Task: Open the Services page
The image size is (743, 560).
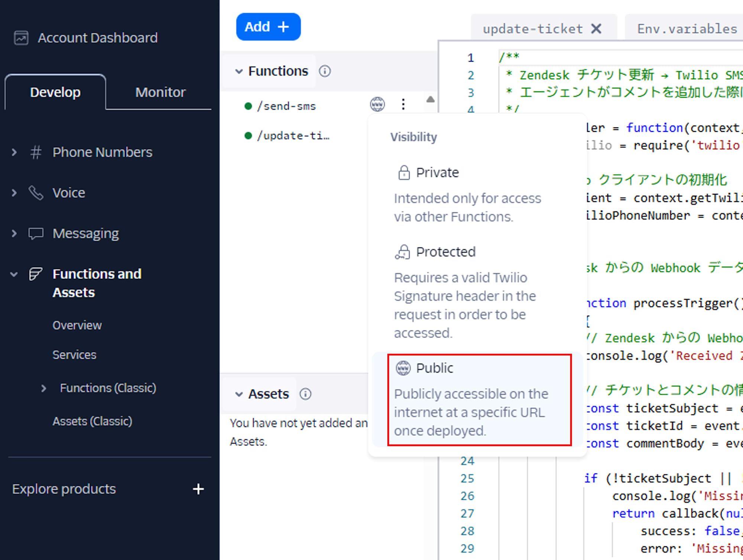Action: (x=74, y=355)
